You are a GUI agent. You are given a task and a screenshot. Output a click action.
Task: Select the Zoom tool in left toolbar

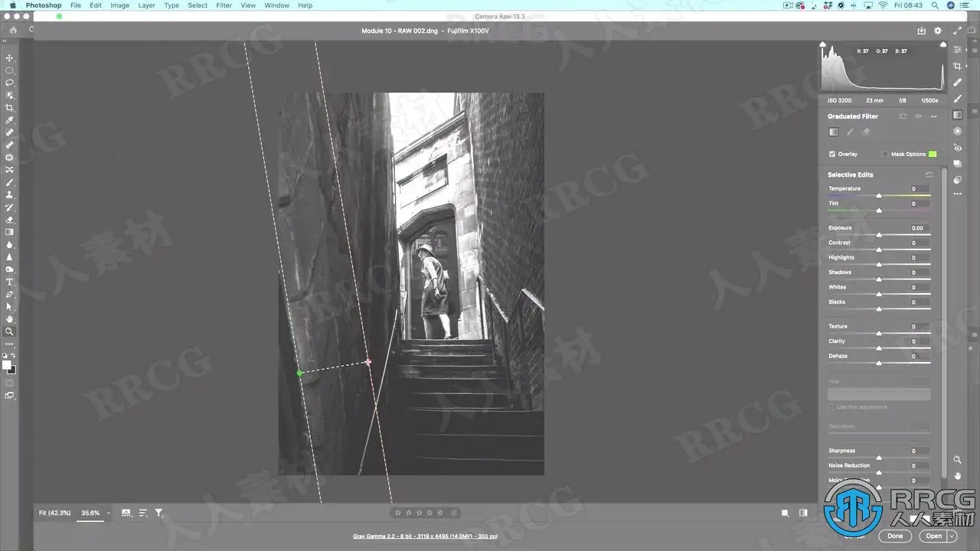tap(10, 331)
